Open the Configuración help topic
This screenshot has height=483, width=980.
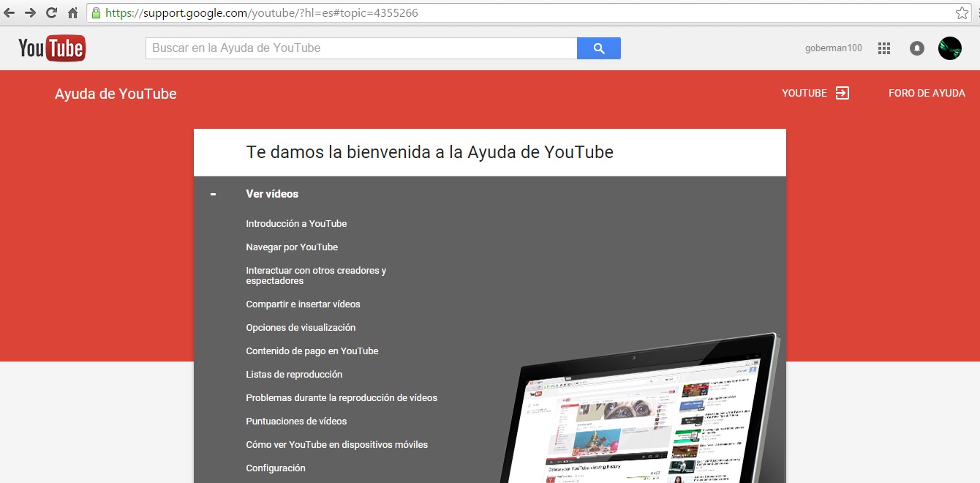(276, 468)
